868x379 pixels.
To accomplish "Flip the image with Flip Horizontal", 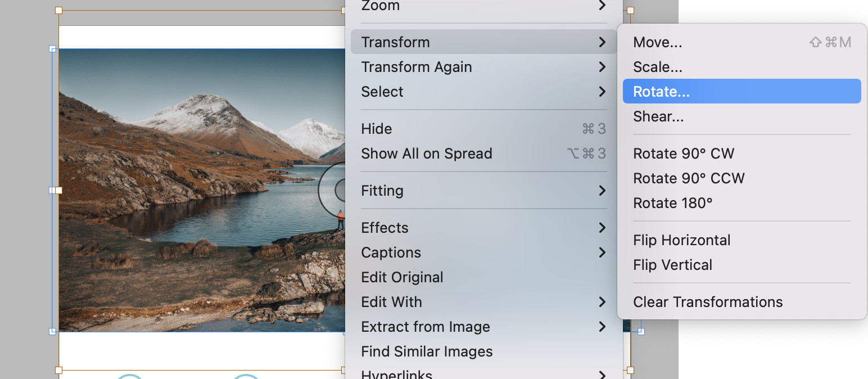I will click(x=742, y=240).
